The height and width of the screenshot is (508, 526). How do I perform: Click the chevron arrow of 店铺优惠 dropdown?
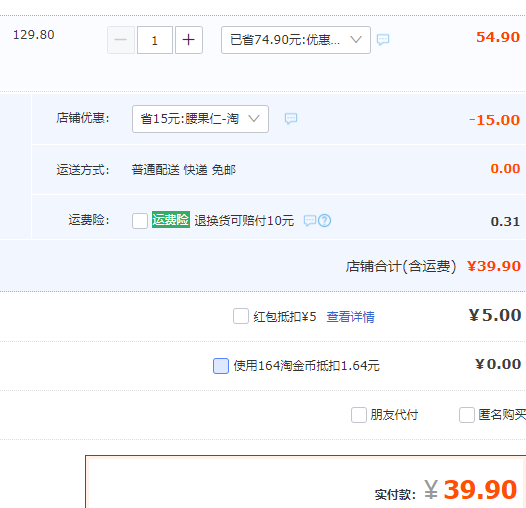254,118
